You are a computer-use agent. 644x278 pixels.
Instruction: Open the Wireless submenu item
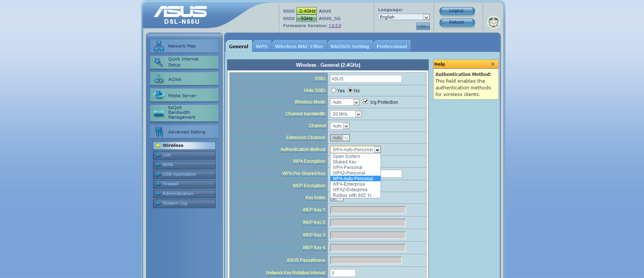184,145
